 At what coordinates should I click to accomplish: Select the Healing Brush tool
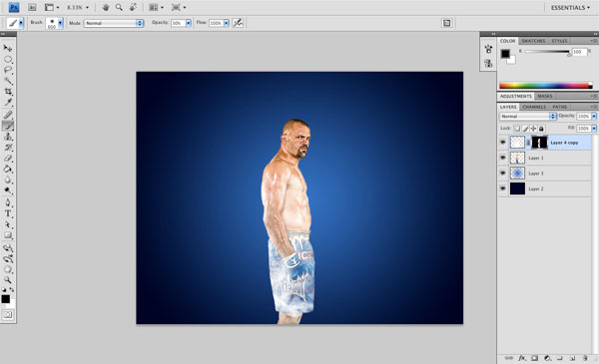[8, 115]
